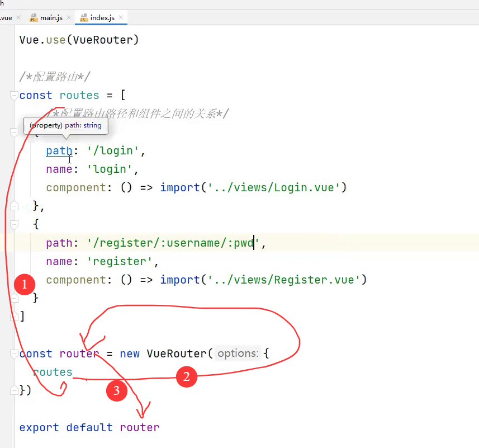The image size is (479, 448).
Task: Select the index.js editor tab
Action: click(x=102, y=18)
